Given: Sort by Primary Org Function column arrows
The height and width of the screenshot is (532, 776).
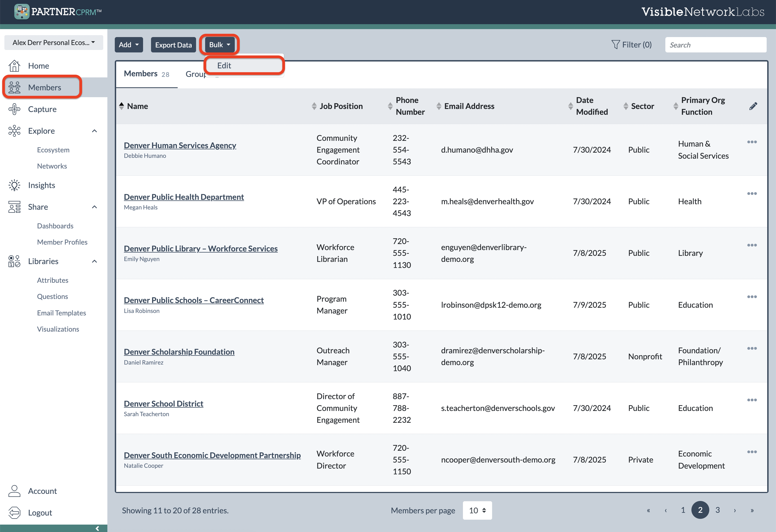Looking at the screenshot, I should click(x=676, y=106).
